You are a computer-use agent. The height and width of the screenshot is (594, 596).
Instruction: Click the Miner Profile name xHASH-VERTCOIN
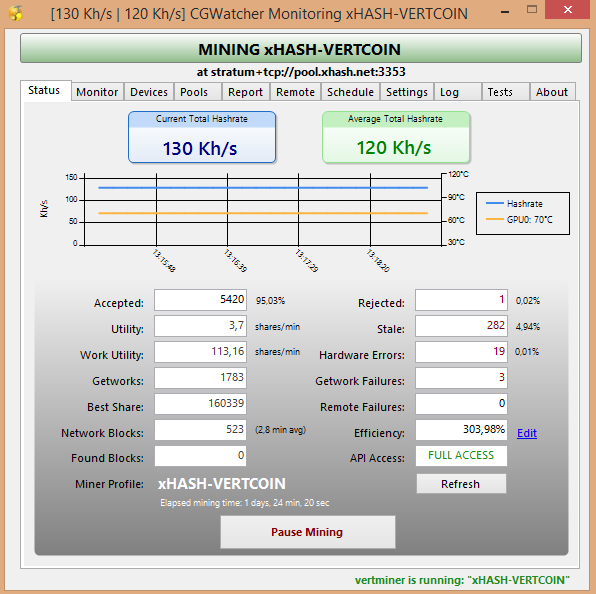click(222, 484)
